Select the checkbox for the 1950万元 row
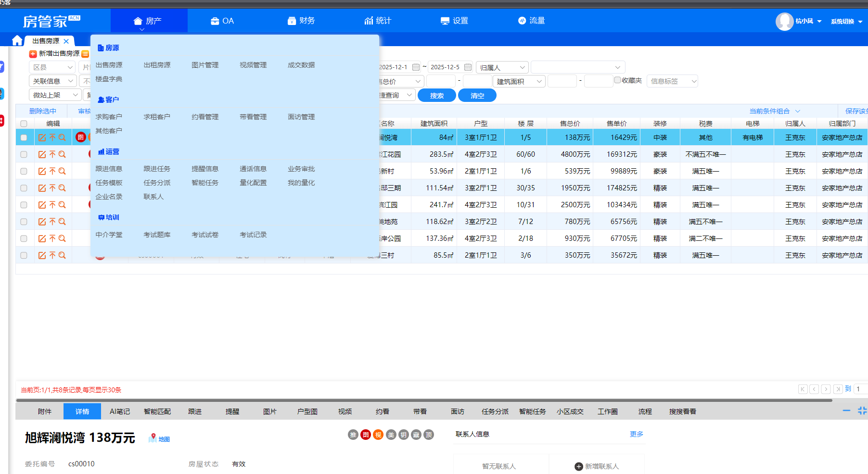Screen dimensions: 868x474 coord(24,188)
